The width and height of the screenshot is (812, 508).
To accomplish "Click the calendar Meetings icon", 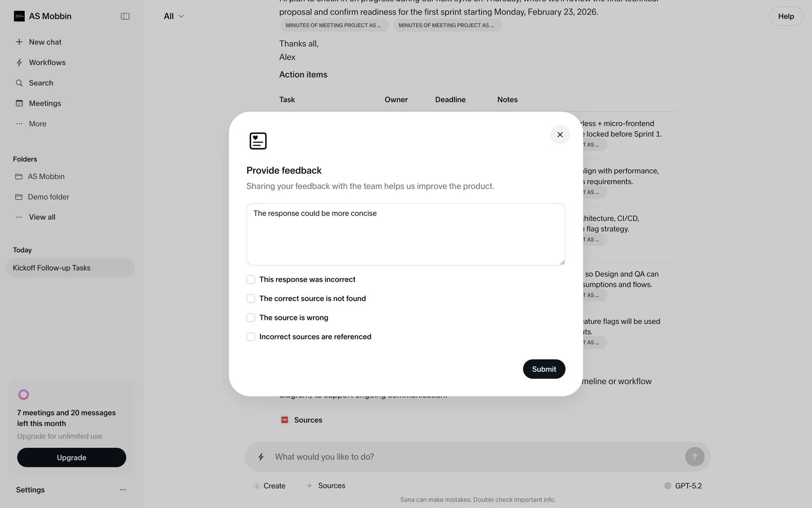I will pos(19,103).
